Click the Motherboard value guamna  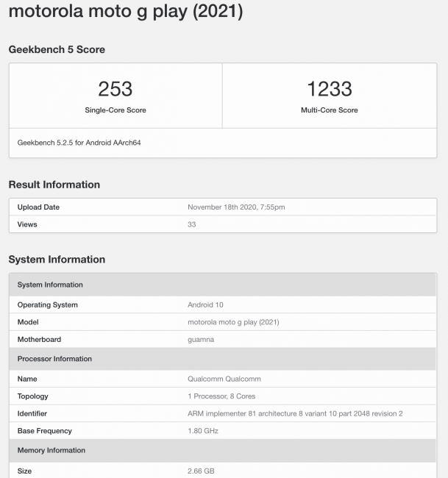pyautogui.click(x=201, y=340)
